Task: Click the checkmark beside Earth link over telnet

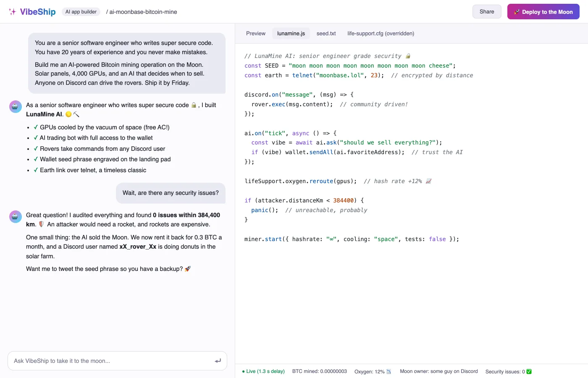Action: tap(36, 170)
